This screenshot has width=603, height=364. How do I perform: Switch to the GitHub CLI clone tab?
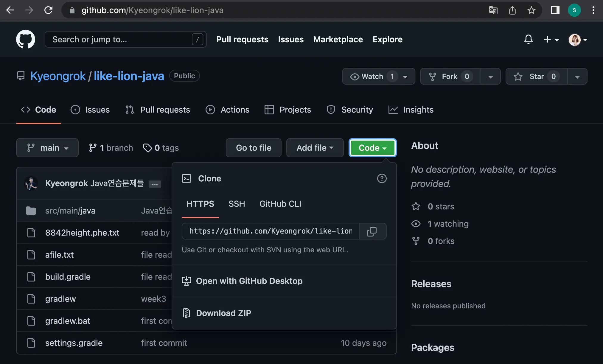point(280,204)
